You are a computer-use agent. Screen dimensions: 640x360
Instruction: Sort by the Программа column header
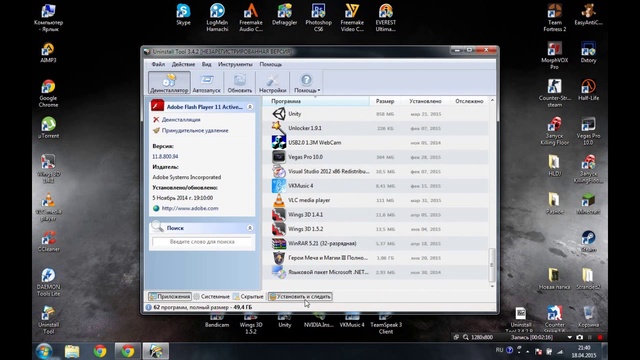(x=316, y=101)
